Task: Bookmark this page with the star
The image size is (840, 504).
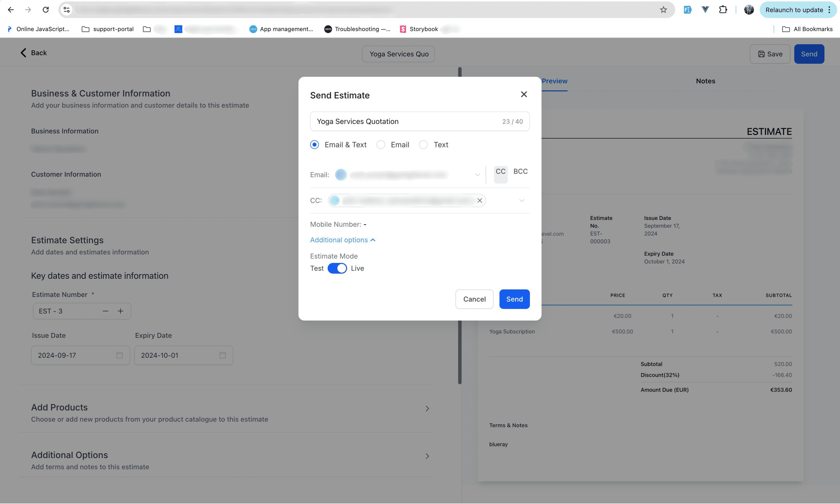Action: (x=663, y=10)
